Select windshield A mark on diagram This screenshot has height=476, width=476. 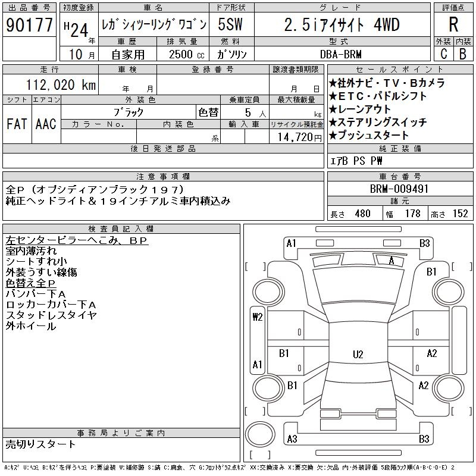[x=392, y=261]
